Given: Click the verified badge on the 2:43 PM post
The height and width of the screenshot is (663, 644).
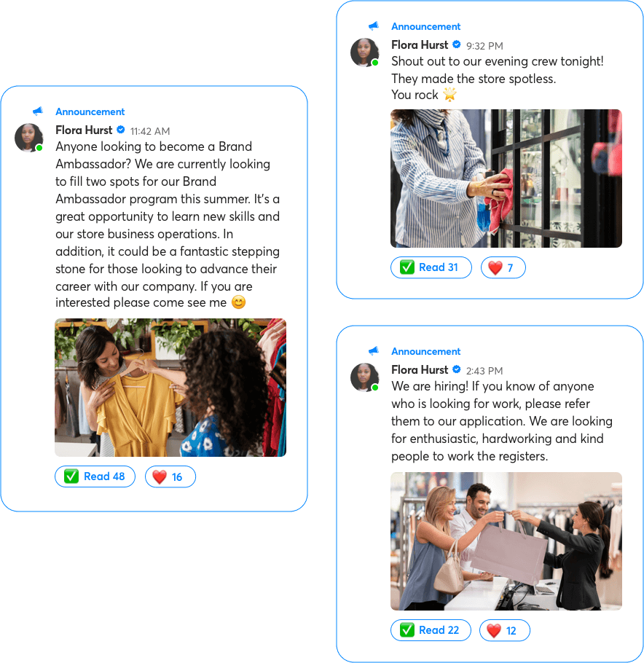Looking at the screenshot, I should coord(456,369).
